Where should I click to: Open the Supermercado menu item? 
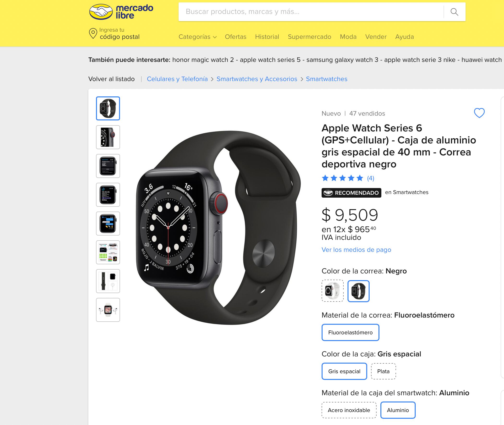(x=309, y=37)
